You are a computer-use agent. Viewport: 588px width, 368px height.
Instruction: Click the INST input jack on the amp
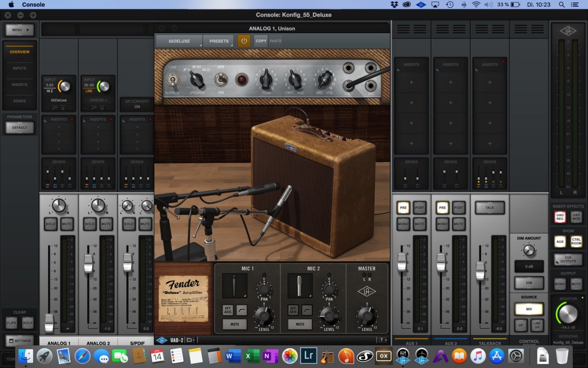pyautogui.click(x=349, y=85)
